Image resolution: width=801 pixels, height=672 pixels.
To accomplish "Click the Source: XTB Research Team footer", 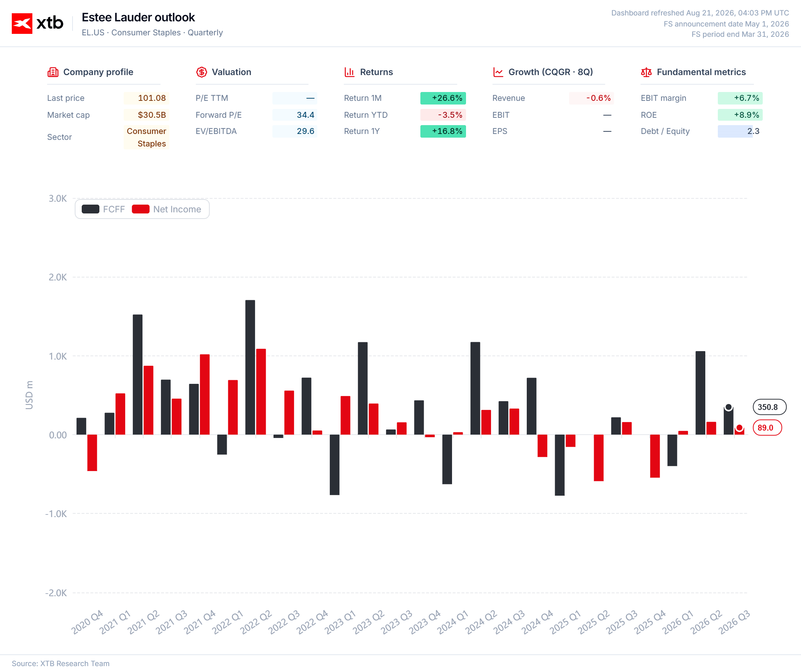I will point(61,664).
